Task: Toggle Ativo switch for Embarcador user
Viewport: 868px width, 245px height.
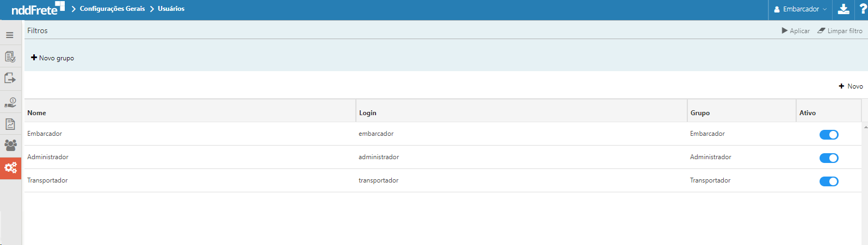Action: 829,135
